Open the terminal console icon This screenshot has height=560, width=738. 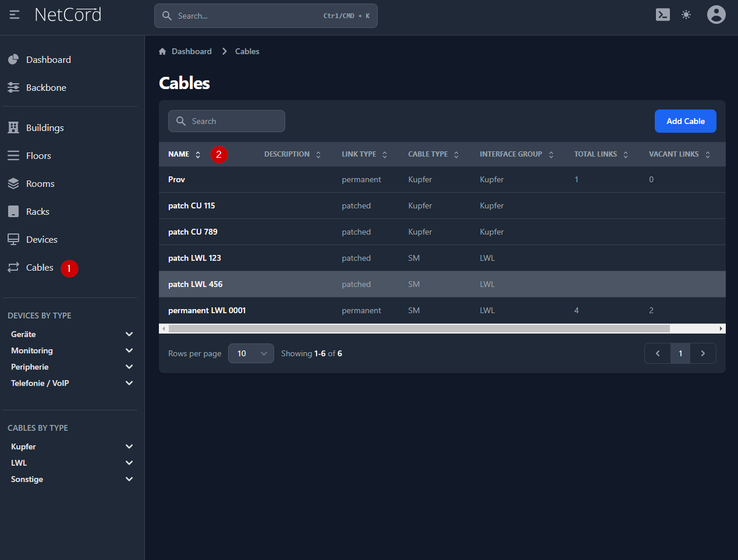point(662,15)
